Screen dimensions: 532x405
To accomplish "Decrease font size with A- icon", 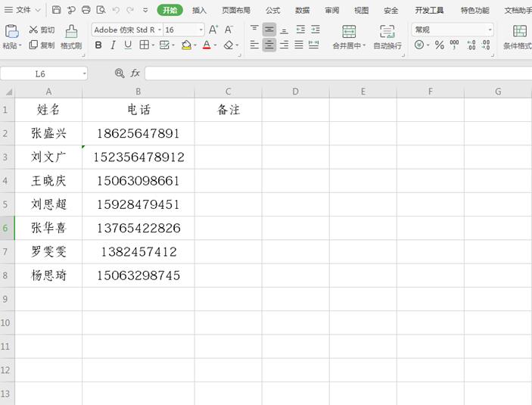I will tap(229, 30).
